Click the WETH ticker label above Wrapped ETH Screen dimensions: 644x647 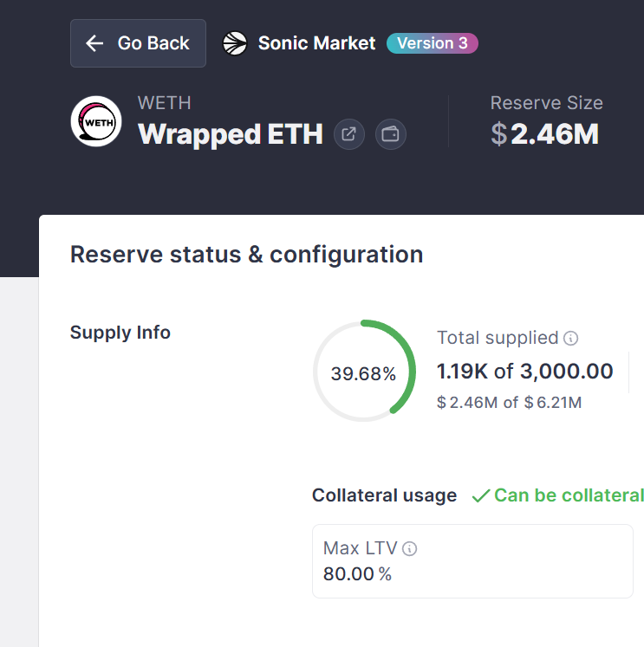(165, 103)
